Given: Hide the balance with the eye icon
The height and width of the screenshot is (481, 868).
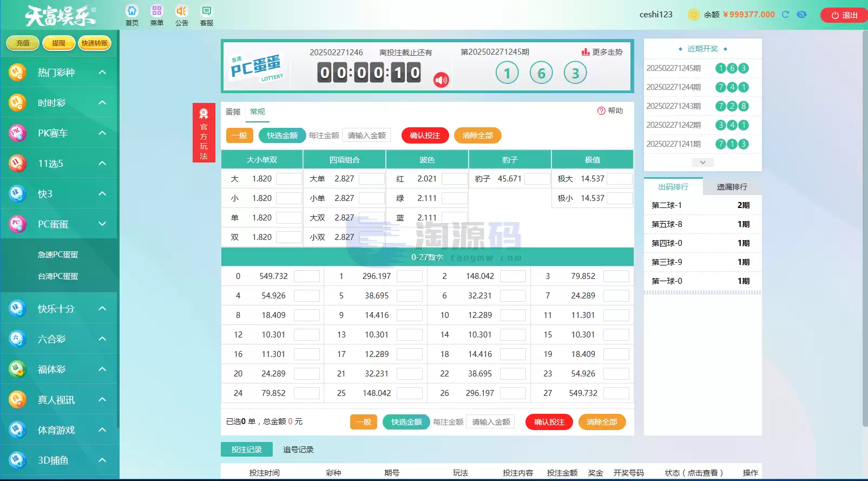Looking at the screenshot, I should pos(802,15).
